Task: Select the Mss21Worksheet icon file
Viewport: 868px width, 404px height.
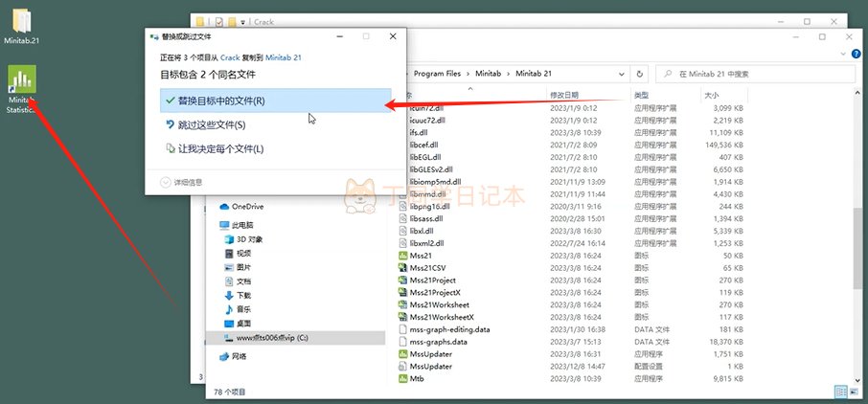Action: pos(440,304)
